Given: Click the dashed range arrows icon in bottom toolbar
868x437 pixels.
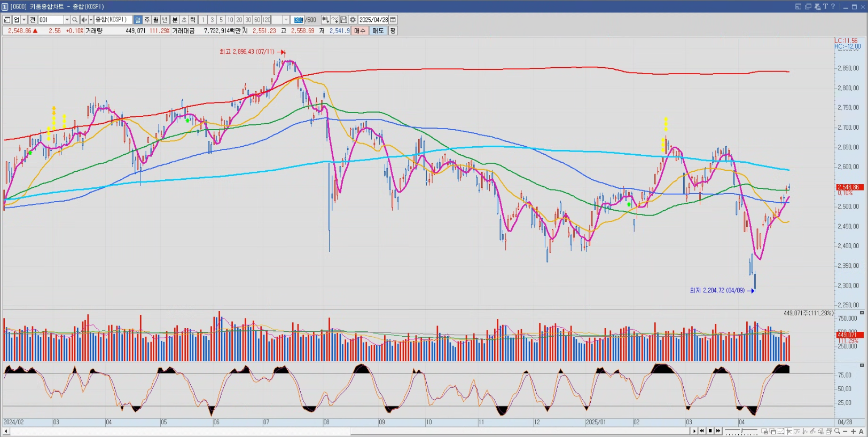Looking at the screenshot, I should [x=780, y=431].
